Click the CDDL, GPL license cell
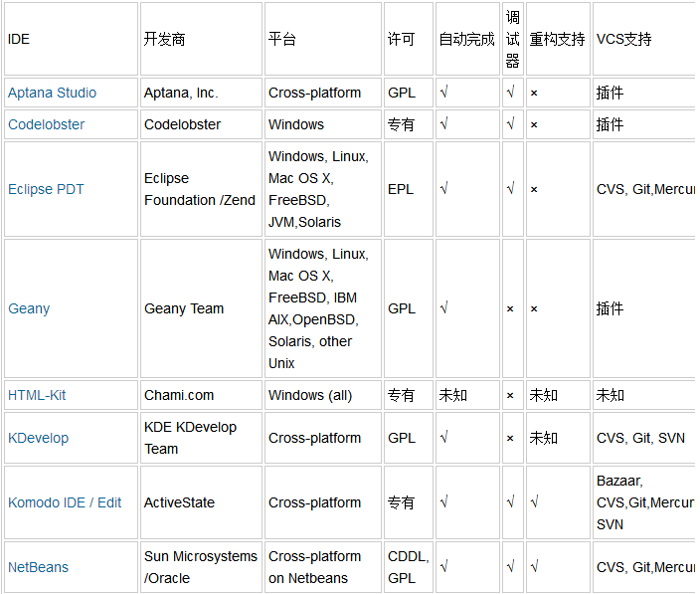Image resolution: width=700 pixels, height=594 pixels. (408, 567)
